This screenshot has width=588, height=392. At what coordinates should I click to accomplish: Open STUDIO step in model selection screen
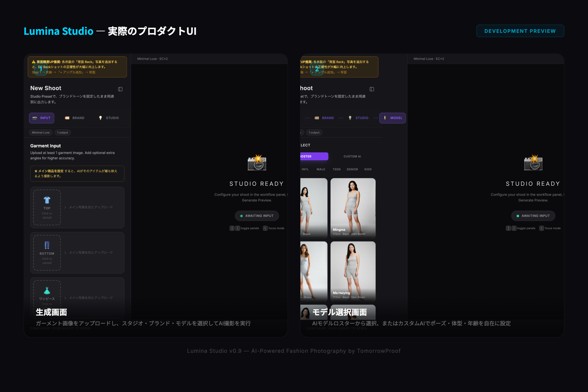[x=358, y=118]
